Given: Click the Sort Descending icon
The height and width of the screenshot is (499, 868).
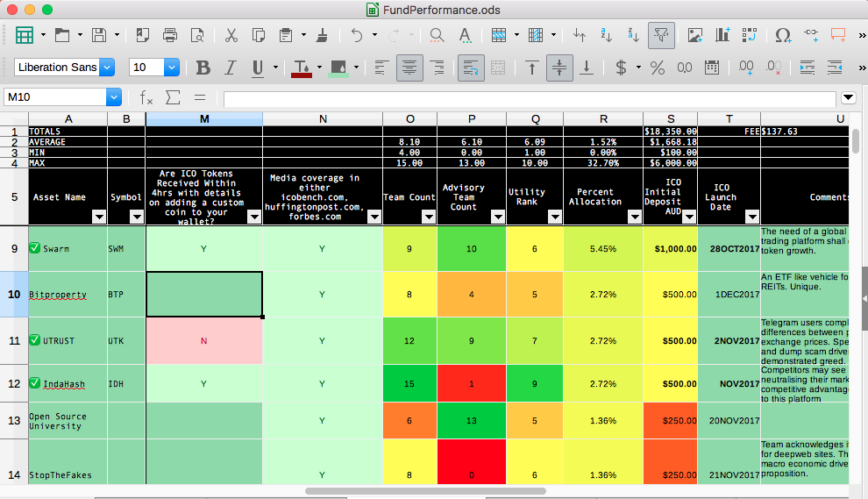Looking at the screenshot, I should pos(633,35).
